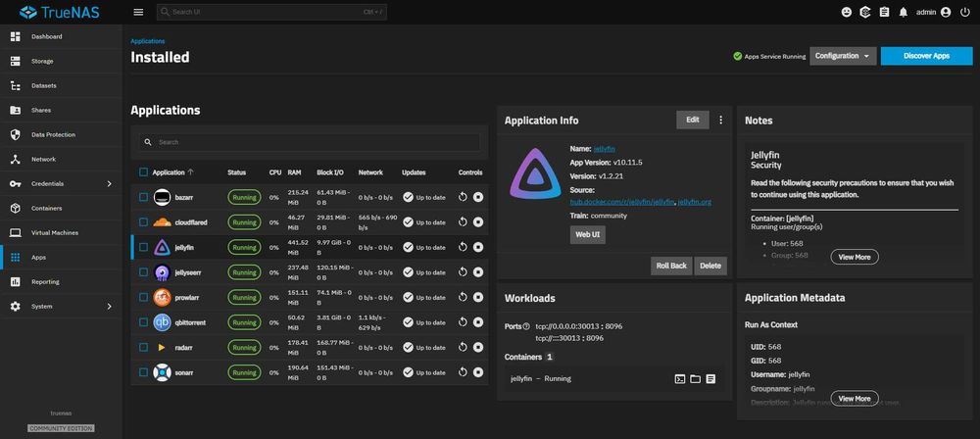Go to Dashboard in the sidebar
This screenshot has width=980, height=439.
[61, 37]
